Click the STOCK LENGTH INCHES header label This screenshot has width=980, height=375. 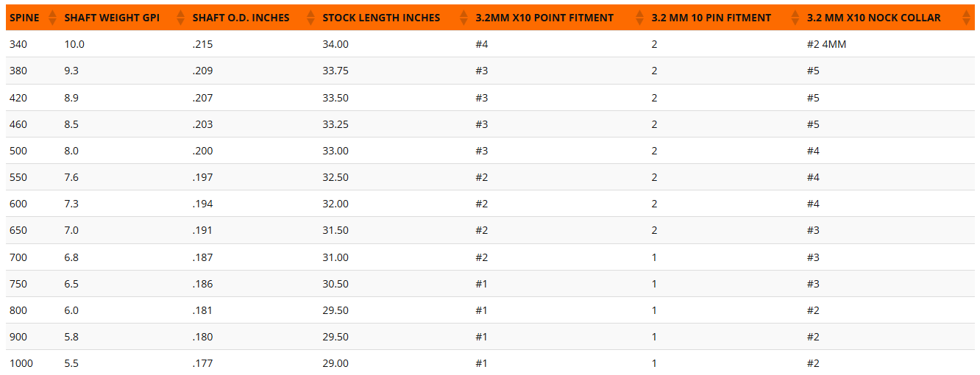tap(381, 18)
